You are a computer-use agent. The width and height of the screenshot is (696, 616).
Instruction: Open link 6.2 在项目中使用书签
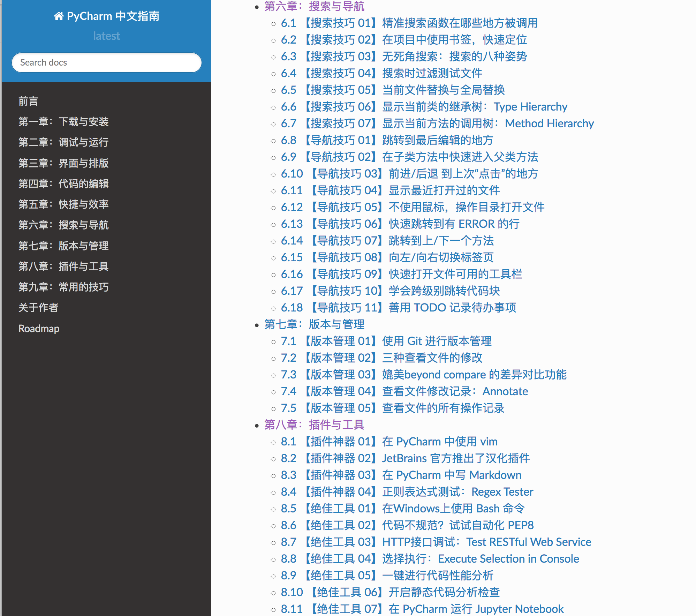404,40
